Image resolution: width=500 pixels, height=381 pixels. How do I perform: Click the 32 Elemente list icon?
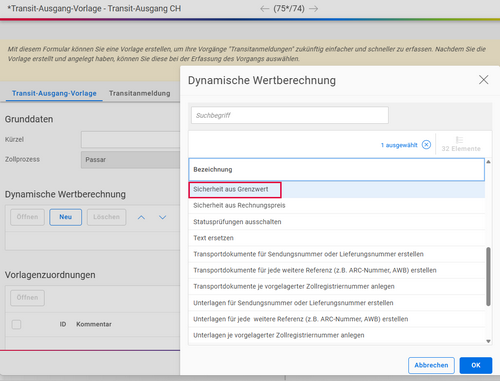point(460,140)
